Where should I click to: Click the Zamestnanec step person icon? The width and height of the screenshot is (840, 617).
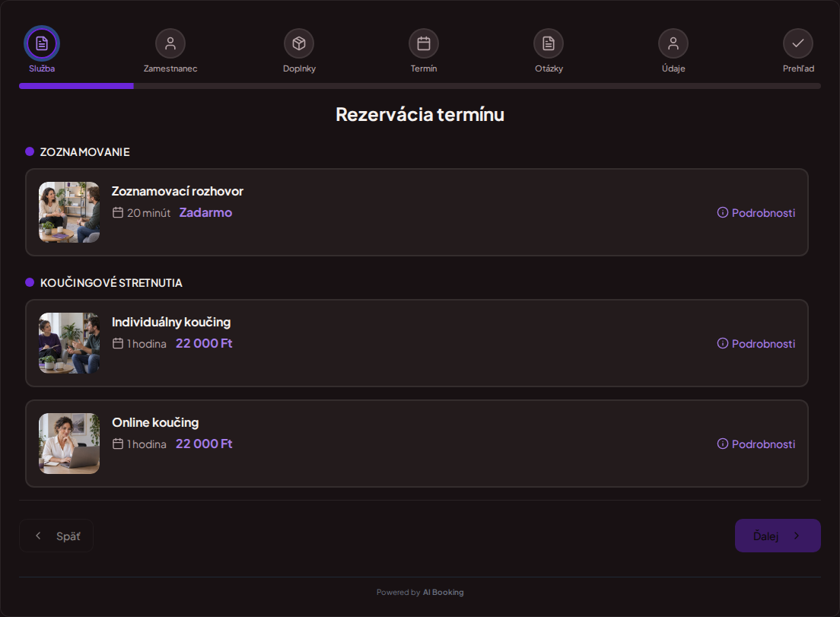170,43
